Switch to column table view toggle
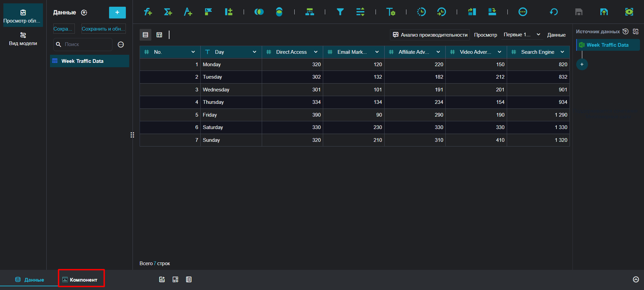This screenshot has width=644, height=290. click(x=159, y=35)
